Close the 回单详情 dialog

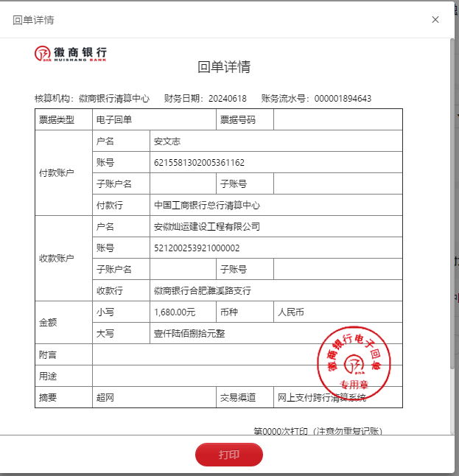436,20
